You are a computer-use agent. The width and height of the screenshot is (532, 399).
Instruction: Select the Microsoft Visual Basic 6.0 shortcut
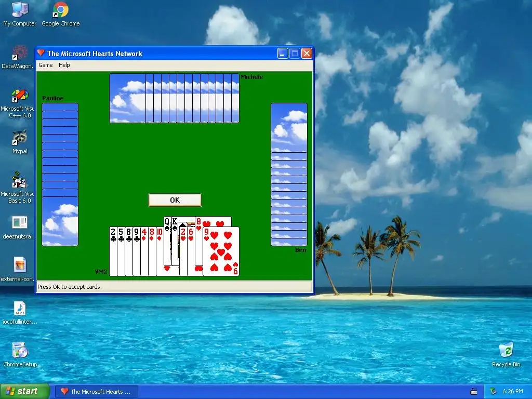point(18,188)
